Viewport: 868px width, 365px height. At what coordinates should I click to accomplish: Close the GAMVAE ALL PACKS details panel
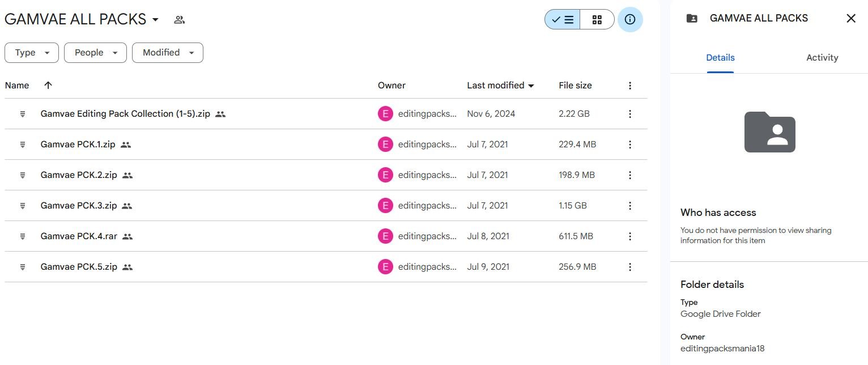point(851,18)
